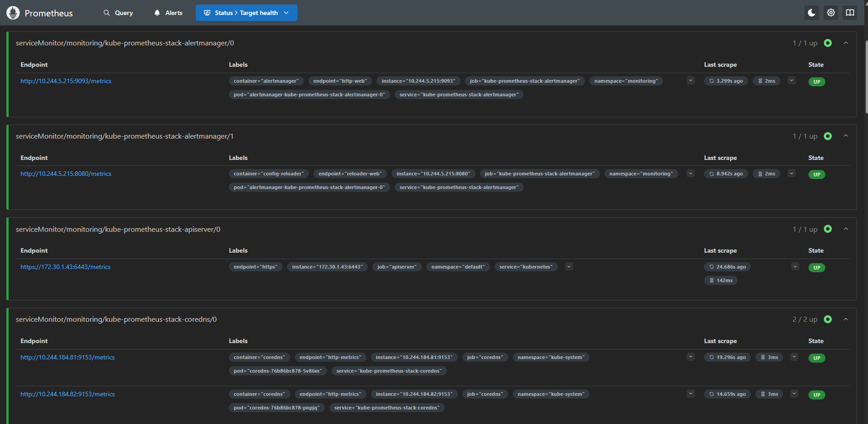The height and width of the screenshot is (424, 868).
Task: Expand labels for the apiserver 172.30.1.43:6443 target
Action: [x=569, y=267]
